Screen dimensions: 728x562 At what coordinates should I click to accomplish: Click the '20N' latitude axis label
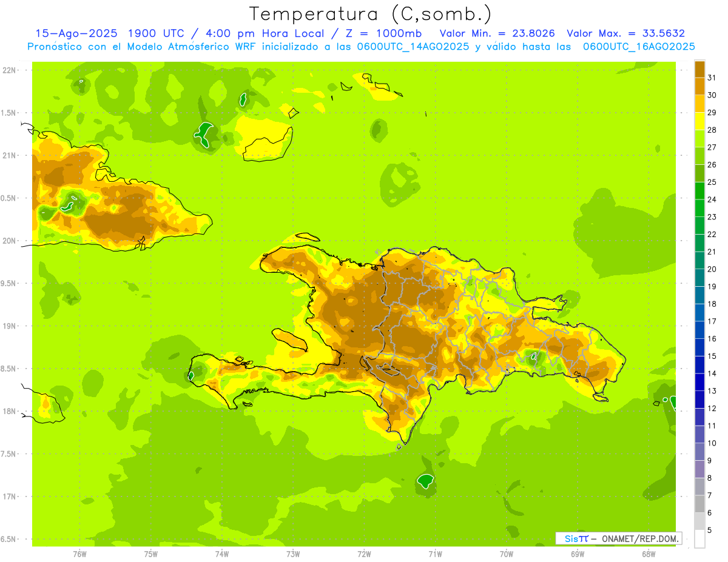[10, 241]
